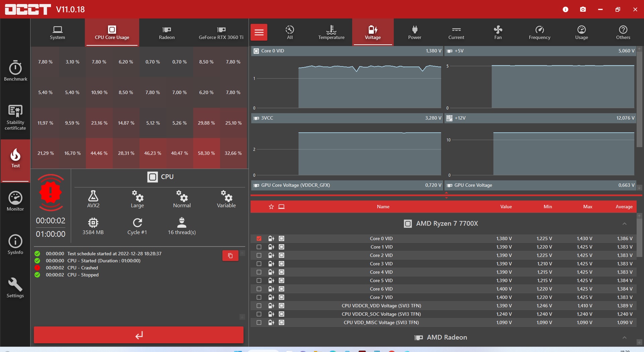This screenshot has height=352, width=644.
Task: Open the GeForce RTX 3060 Ti tab
Action: (x=221, y=32)
